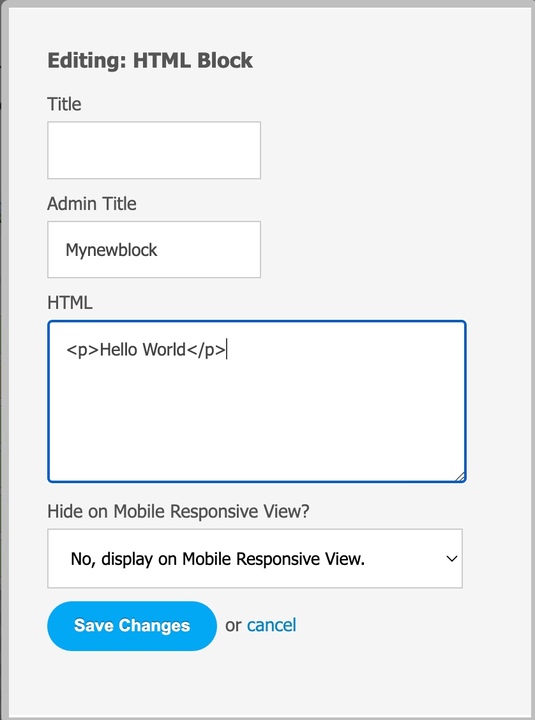535x720 pixels.
Task: Click inside the HTML textarea
Action: (257, 402)
